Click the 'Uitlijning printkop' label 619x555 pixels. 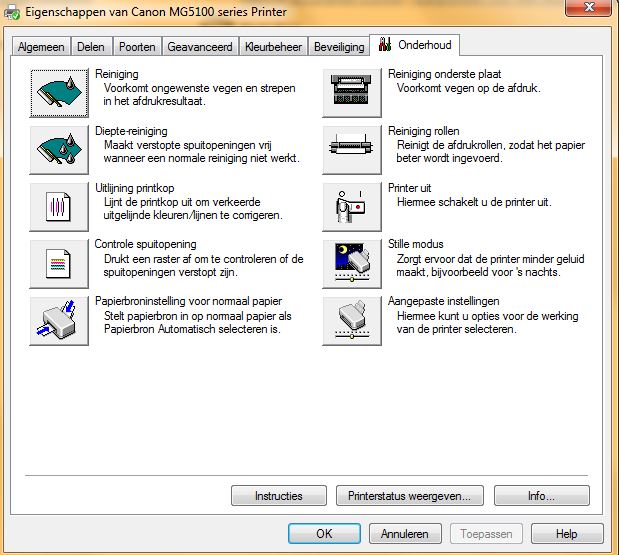click(135, 188)
